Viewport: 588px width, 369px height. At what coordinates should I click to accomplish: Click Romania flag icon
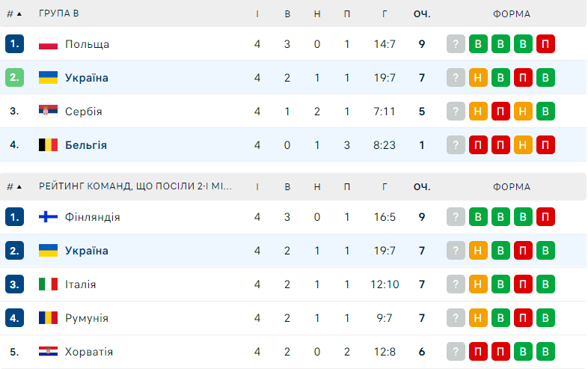pyautogui.click(x=48, y=318)
